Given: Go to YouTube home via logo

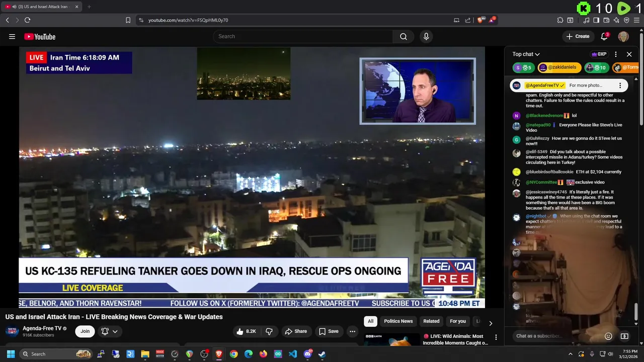Looking at the screenshot, I should 40,36.
